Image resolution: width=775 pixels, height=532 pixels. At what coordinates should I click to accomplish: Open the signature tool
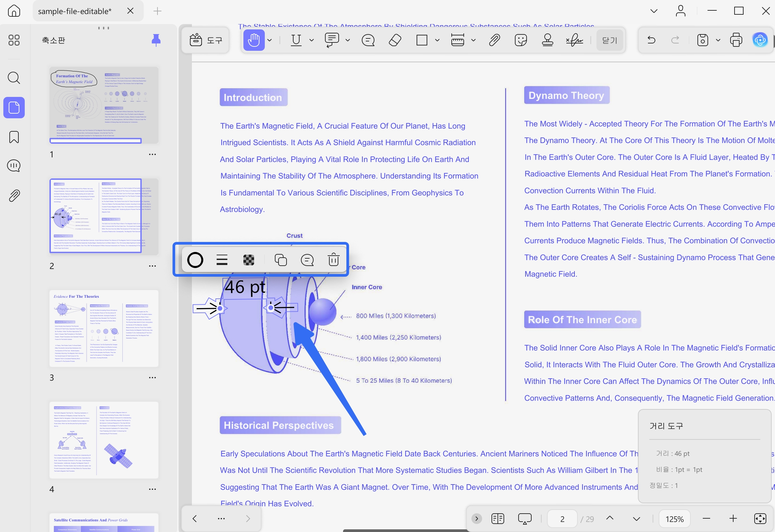pyautogui.click(x=574, y=40)
